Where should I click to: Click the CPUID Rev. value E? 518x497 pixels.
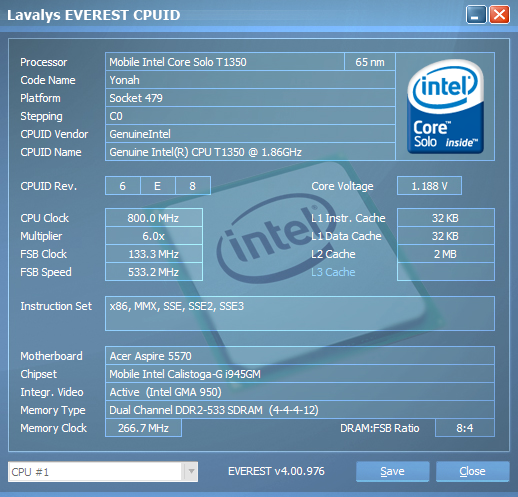click(158, 186)
